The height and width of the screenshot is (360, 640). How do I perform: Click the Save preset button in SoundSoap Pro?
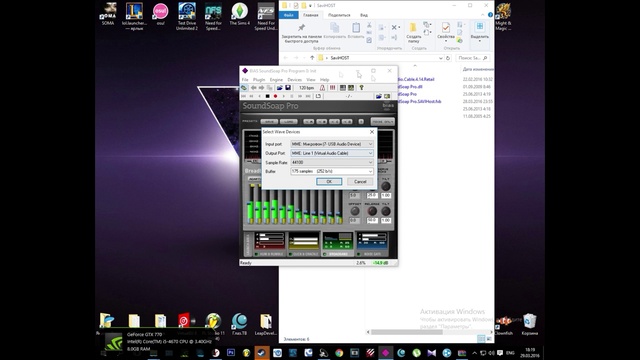[269, 122]
